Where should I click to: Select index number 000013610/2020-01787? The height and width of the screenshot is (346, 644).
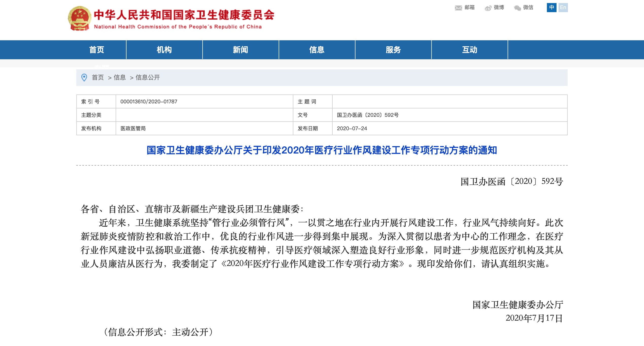pyautogui.click(x=149, y=102)
